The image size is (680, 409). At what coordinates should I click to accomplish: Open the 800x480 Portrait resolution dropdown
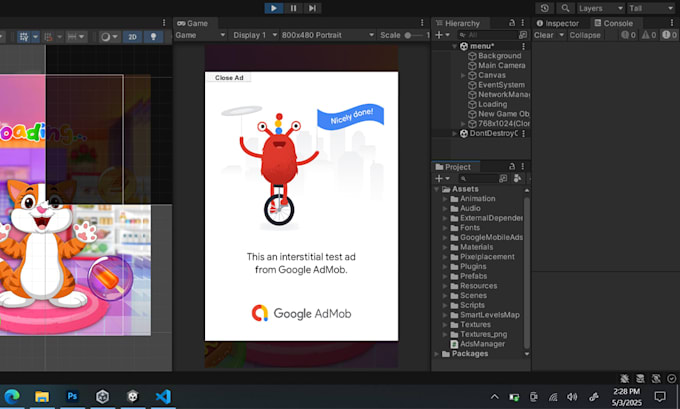tap(327, 35)
